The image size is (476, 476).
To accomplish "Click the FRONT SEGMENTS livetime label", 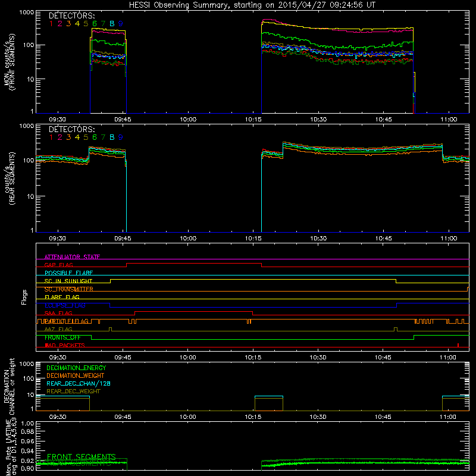I will [82, 457].
